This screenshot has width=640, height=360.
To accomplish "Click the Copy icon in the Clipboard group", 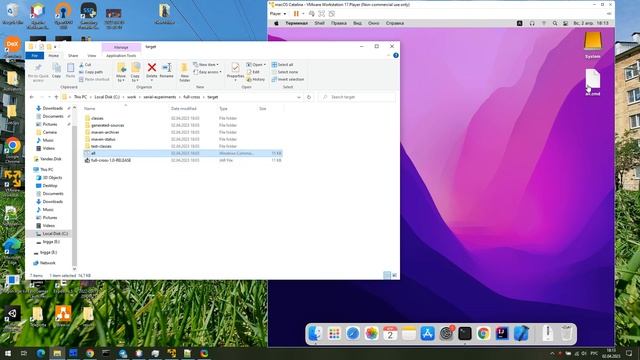I will tap(57, 68).
